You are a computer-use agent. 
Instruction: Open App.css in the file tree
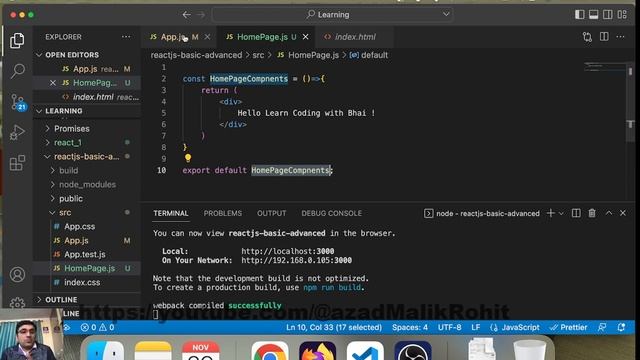tap(87, 226)
